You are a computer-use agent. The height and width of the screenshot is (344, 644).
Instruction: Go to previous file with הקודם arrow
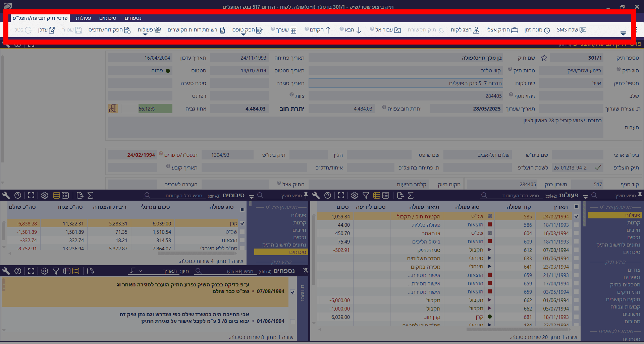click(328, 30)
